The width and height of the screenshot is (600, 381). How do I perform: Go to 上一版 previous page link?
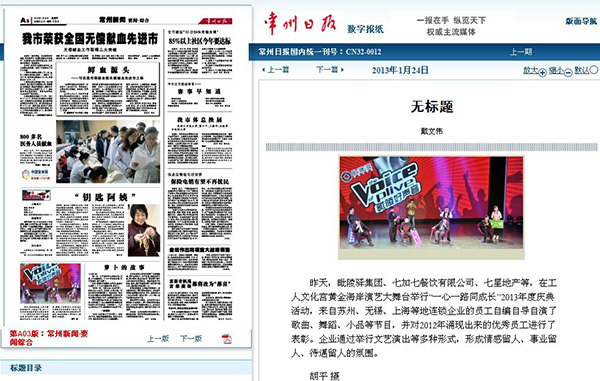coord(158,339)
